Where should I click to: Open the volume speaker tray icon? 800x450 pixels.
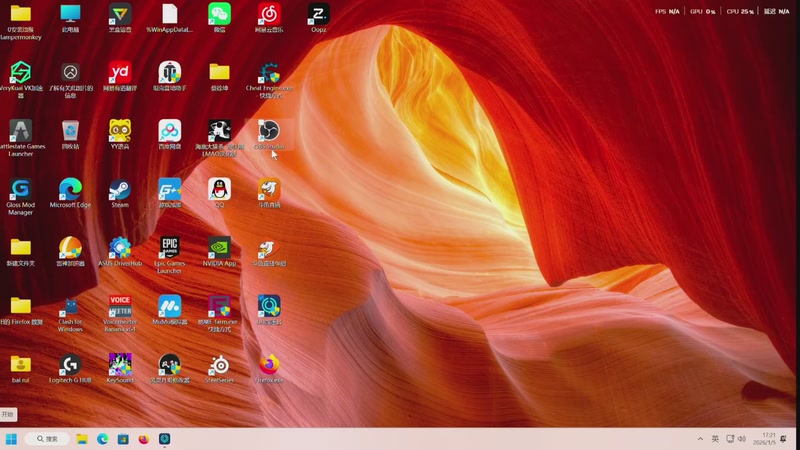742,439
